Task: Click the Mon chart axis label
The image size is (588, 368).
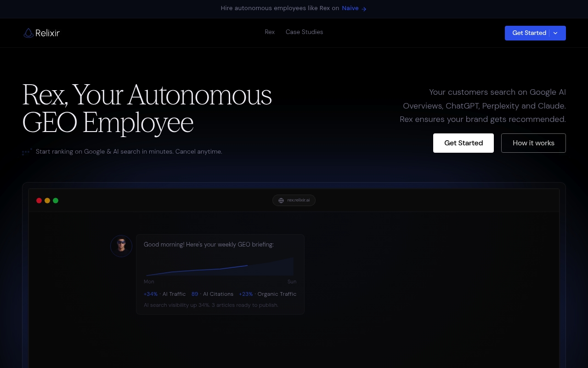Action: point(149,282)
